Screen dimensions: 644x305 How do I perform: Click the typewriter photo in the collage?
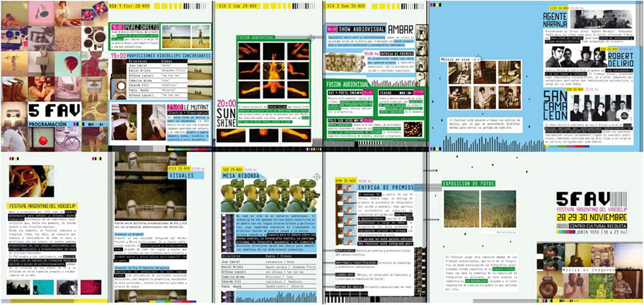[x=94, y=89]
